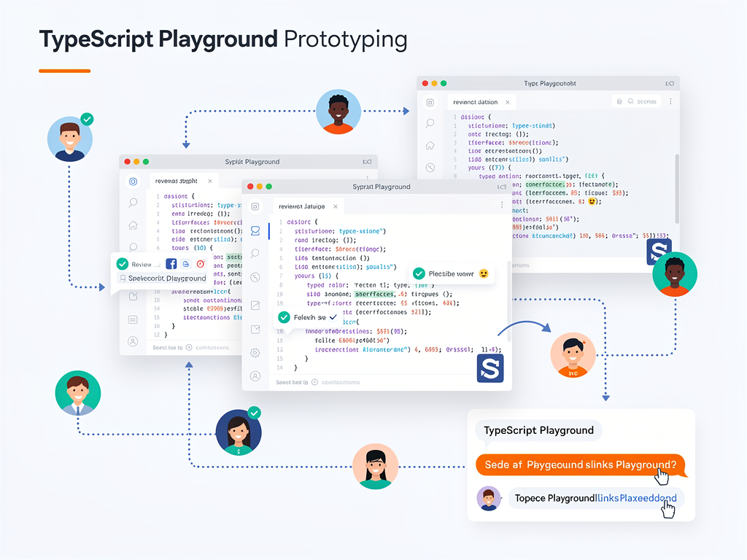
Task: Click the check badge on the top-left boy avatar
Action: [87, 119]
